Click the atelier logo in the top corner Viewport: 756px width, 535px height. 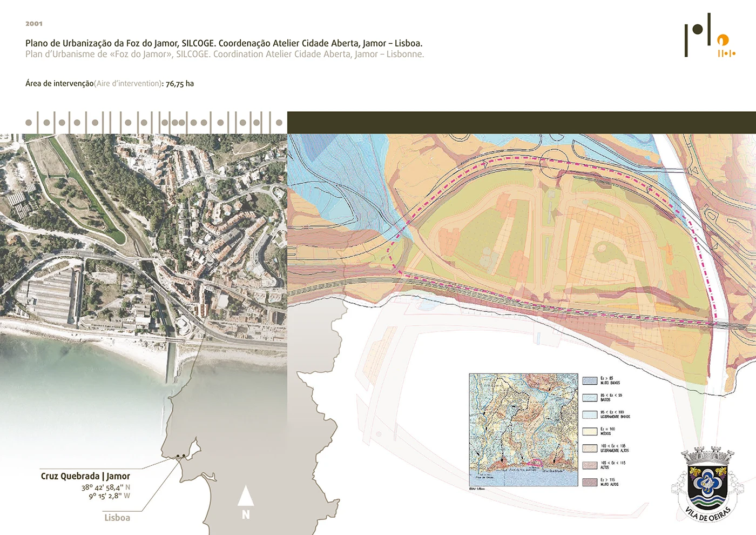point(710,35)
